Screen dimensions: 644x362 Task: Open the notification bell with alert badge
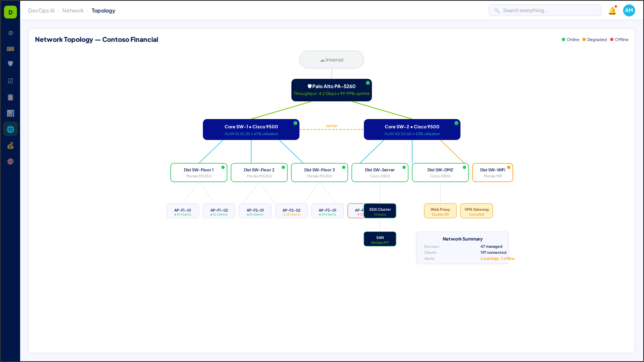click(x=612, y=11)
